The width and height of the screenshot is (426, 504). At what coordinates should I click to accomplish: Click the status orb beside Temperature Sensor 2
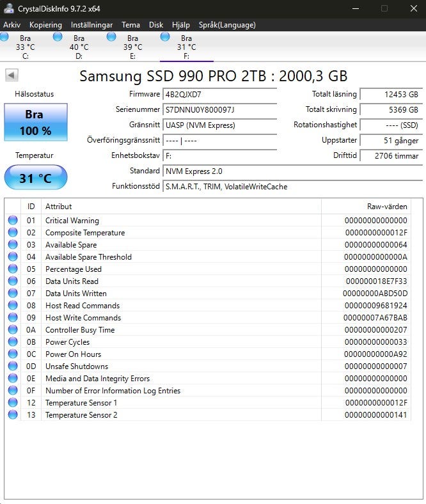[13, 414]
